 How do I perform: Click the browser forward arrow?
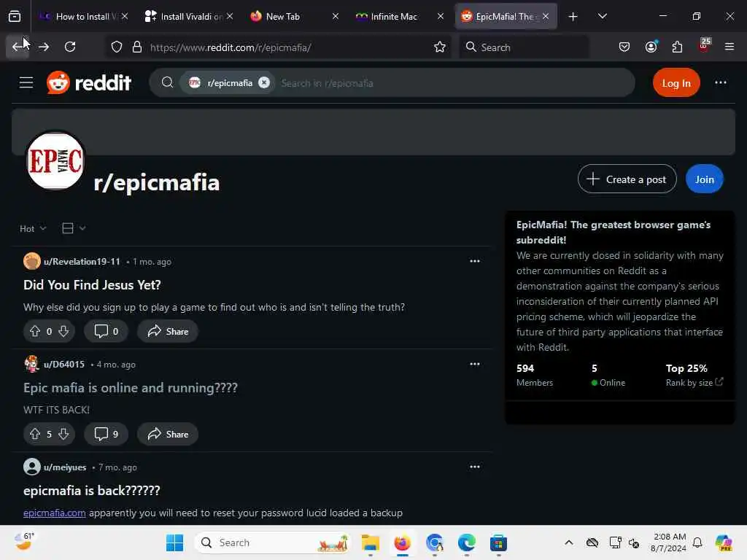(x=44, y=47)
